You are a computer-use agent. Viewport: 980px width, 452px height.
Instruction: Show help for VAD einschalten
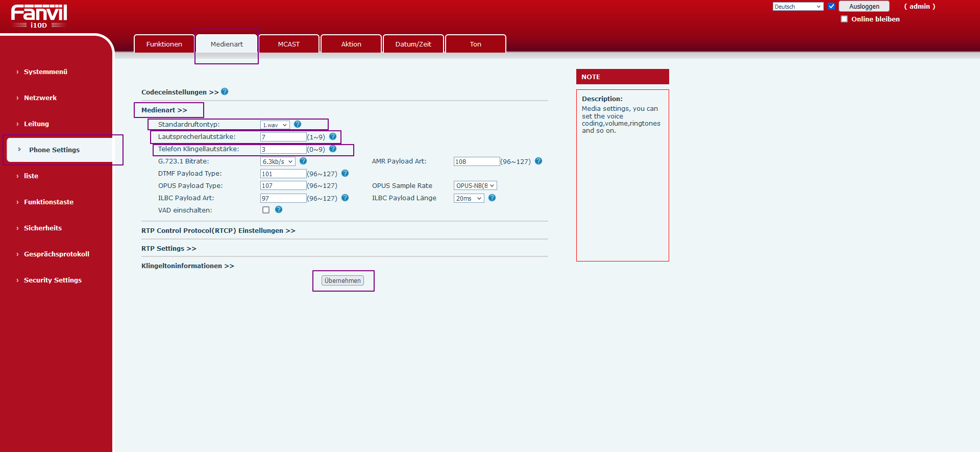(x=279, y=209)
